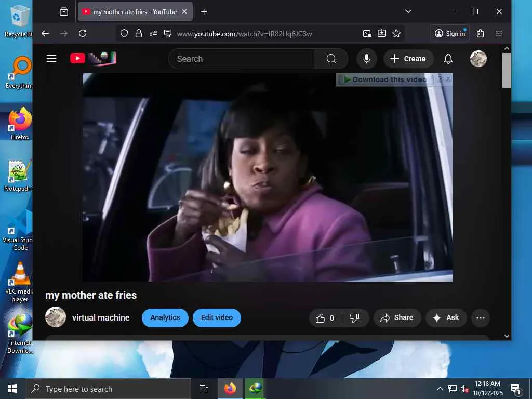Open a new browser tab
The height and width of the screenshot is (399, 532).
(204, 12)
